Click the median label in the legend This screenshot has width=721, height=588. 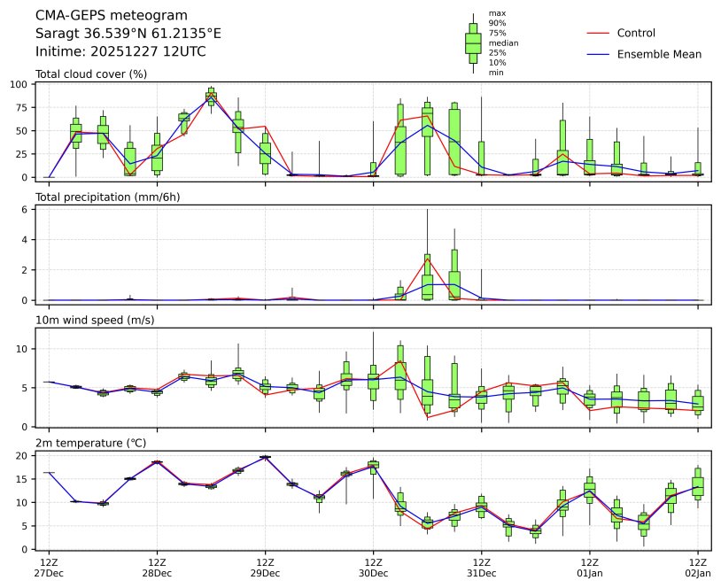point(503,43)
